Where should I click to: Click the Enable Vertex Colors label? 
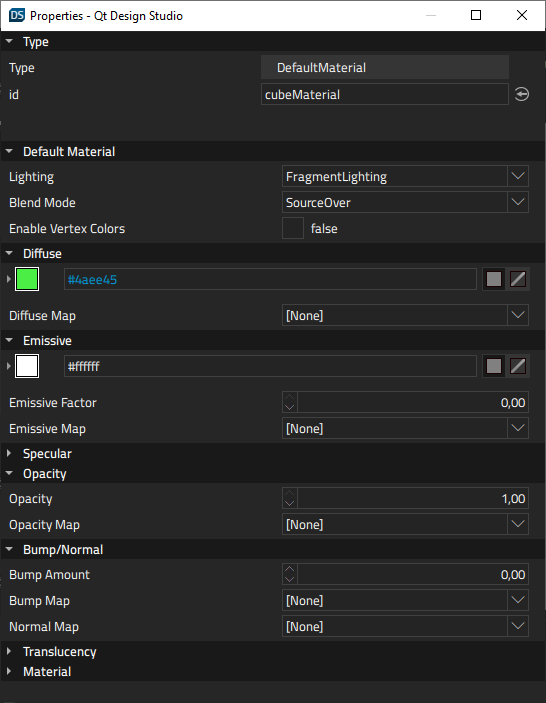point(67,229)
